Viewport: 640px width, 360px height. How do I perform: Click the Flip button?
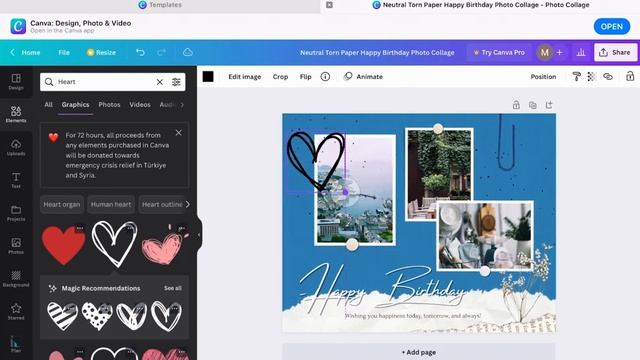pos(305,76)
